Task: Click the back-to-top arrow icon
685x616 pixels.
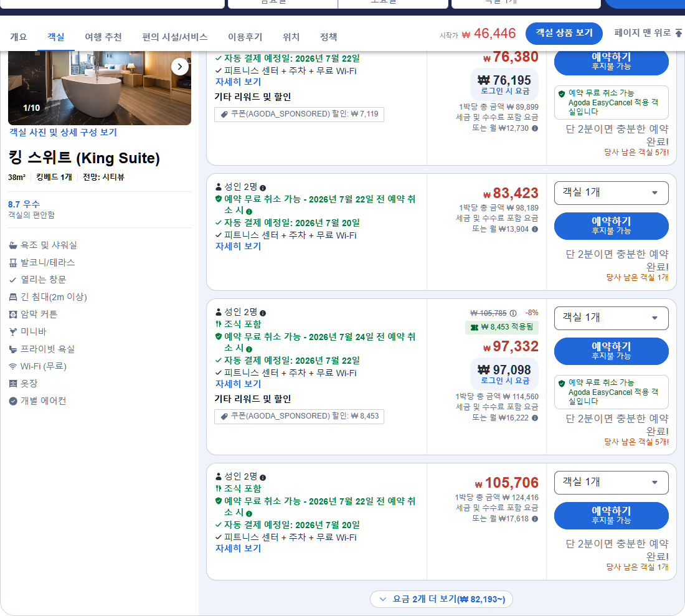Action: pos(678,33)
